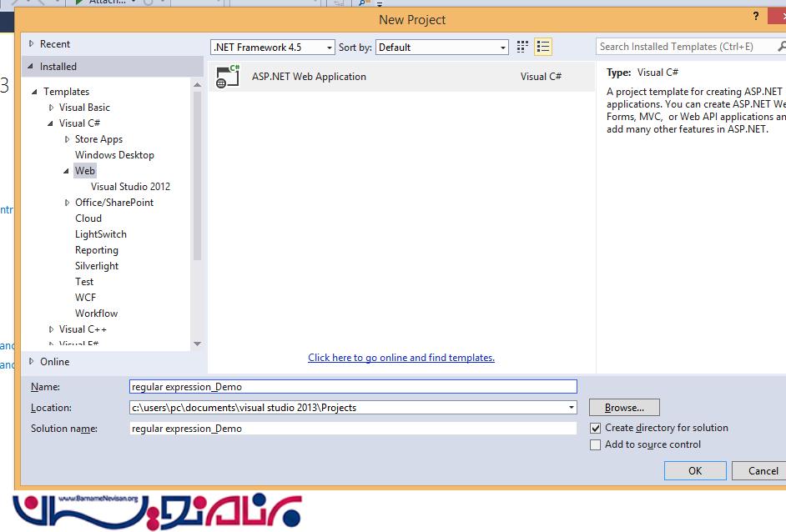This screenshot has height=532, width=786.
Task: Open the go online and find templates link
Action: [401, 358]
